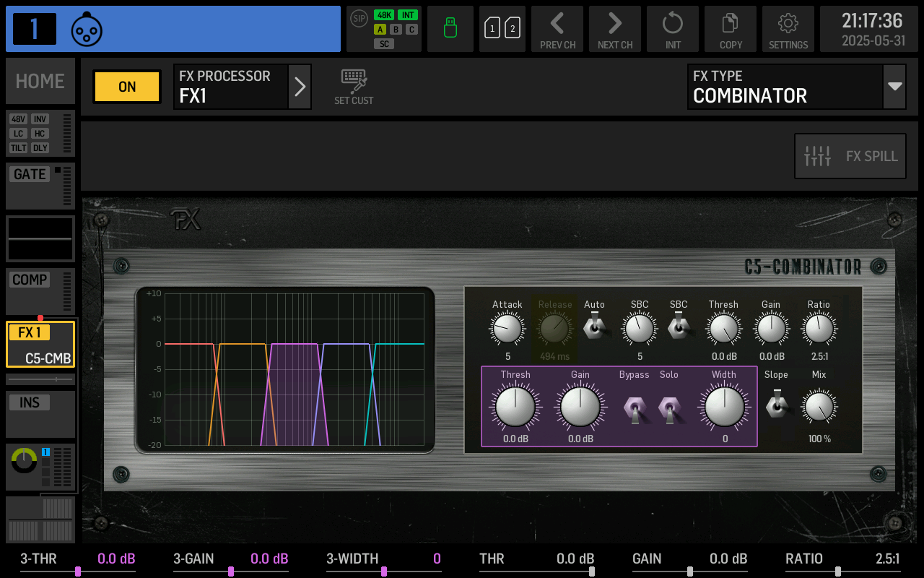This screenshot has height=578, width=924.
Task: Go to next channel
Action: pyautogui.click(x=615, y=29)
